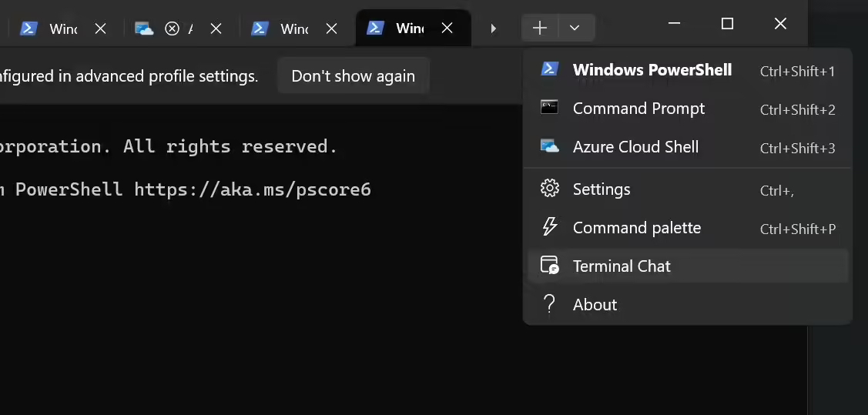Close the active highlighted PowerShell tab
The height and width of the screenshot is (415, 868).
447,28
